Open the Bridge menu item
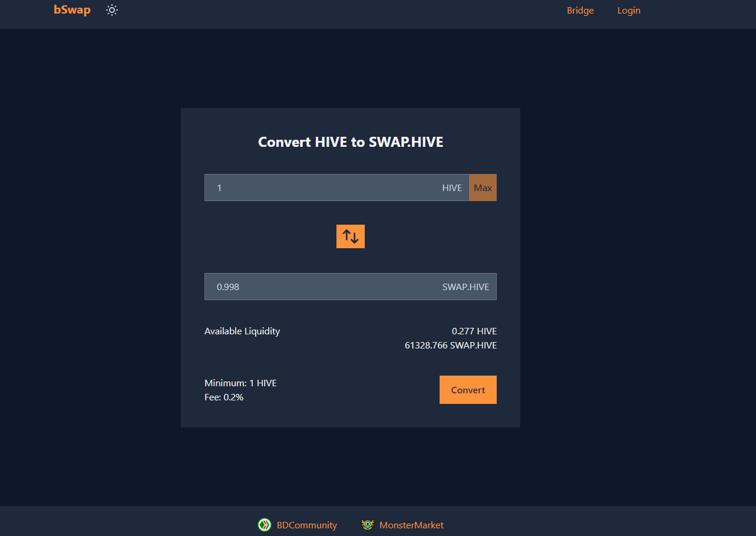This screenshot has width=756, height=536. [x=580, y=11]
